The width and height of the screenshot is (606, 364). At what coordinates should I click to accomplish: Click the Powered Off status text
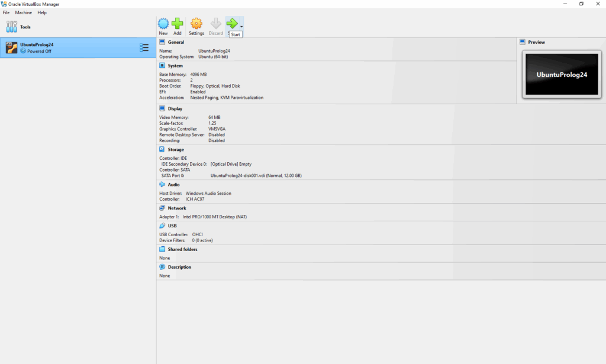pyautogui.click(x=39, y=51)
